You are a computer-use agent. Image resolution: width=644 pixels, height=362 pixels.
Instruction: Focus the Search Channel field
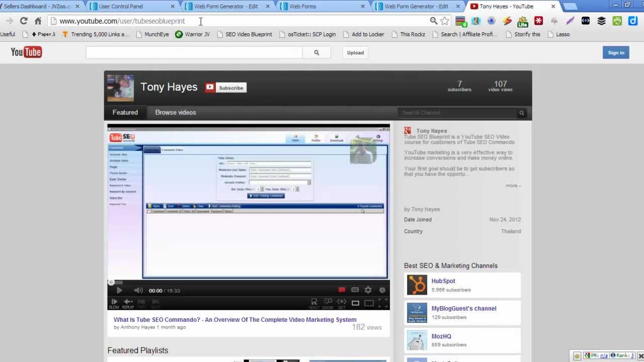[x=457, y=113]
